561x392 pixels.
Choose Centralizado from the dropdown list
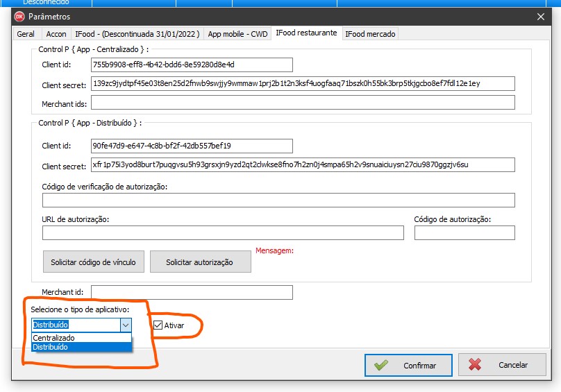(x=81, y=338)
